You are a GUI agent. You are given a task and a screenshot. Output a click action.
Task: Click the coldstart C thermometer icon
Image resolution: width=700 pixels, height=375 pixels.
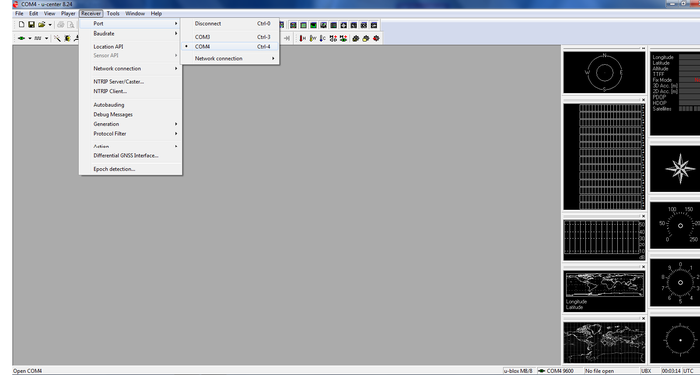coord(322,38)
